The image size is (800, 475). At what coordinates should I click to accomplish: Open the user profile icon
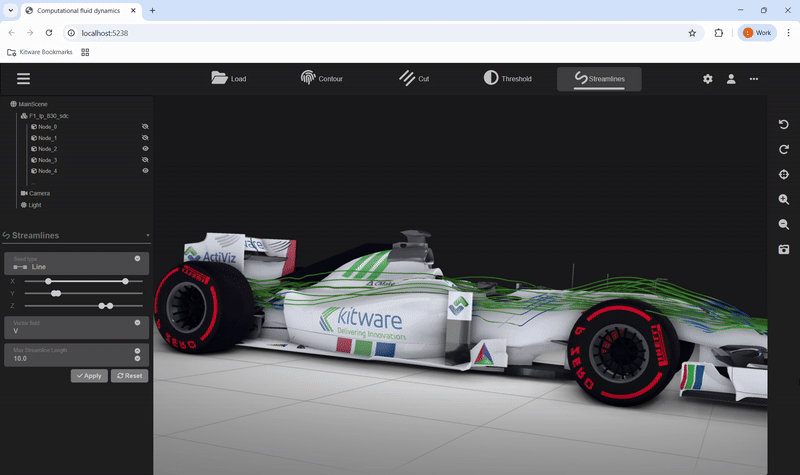731,79
